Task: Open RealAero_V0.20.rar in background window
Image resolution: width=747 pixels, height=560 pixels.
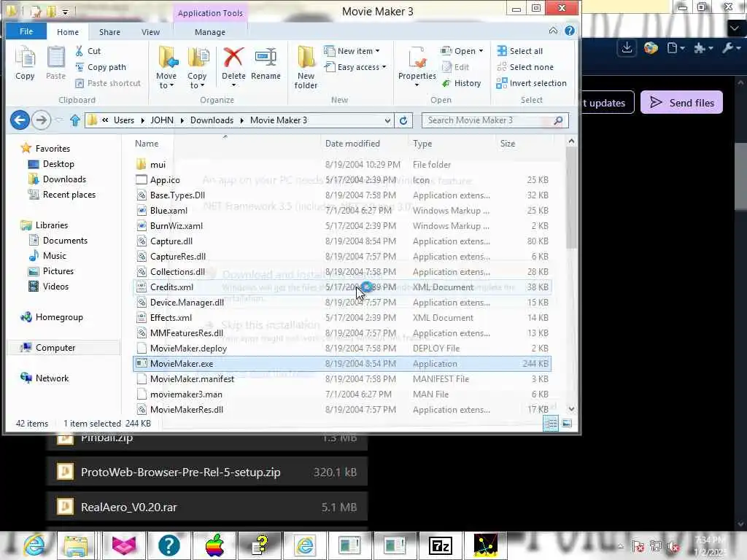Action: (207, 507)
